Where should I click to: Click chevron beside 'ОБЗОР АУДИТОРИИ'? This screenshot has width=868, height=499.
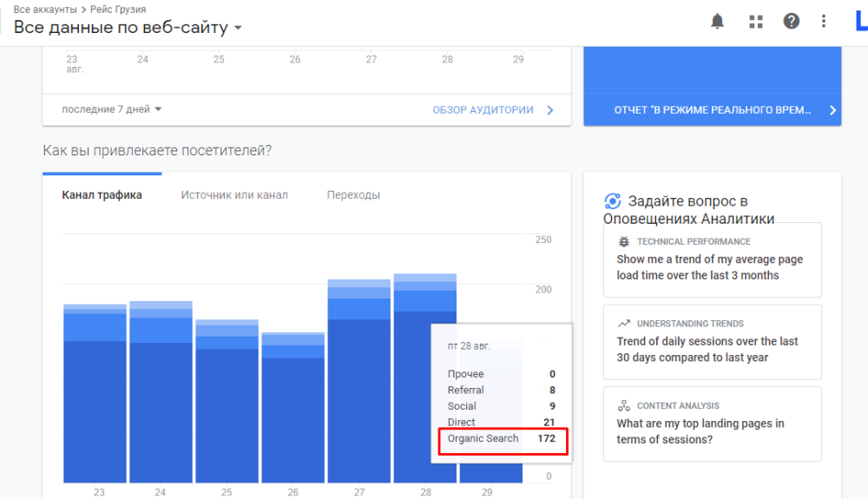(550, 110)
